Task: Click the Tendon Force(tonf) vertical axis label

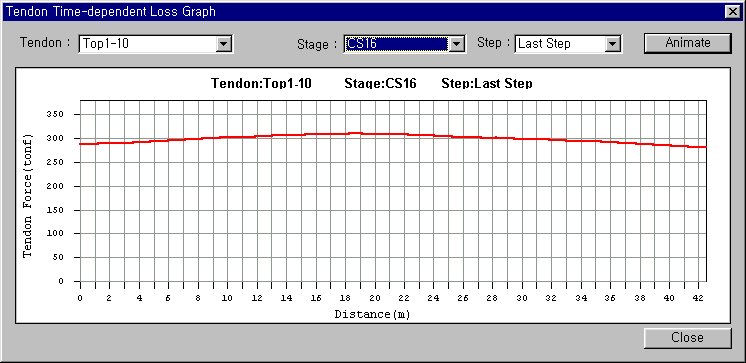Action: pyautogui.click(x=28, y=196)
